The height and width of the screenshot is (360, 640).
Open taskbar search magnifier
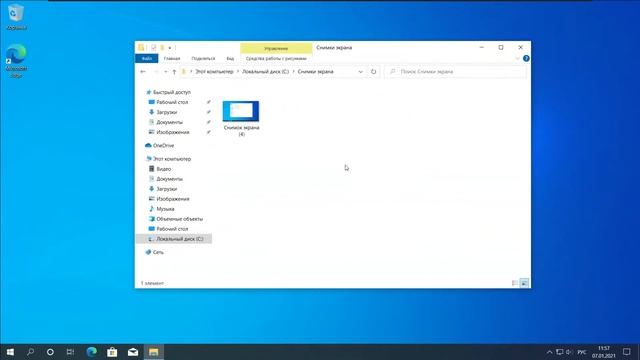(30, 352)
